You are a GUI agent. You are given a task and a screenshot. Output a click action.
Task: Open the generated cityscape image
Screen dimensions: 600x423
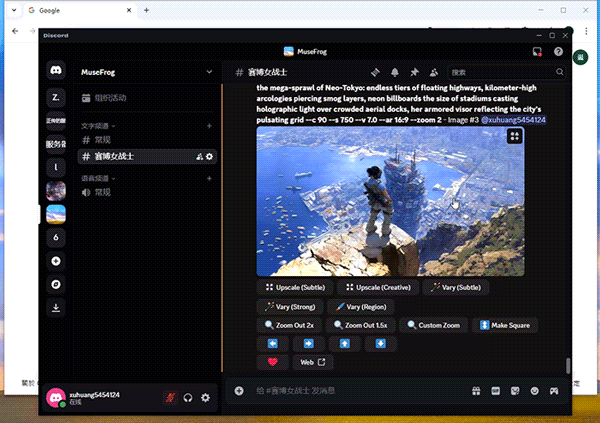coord(390,201)
